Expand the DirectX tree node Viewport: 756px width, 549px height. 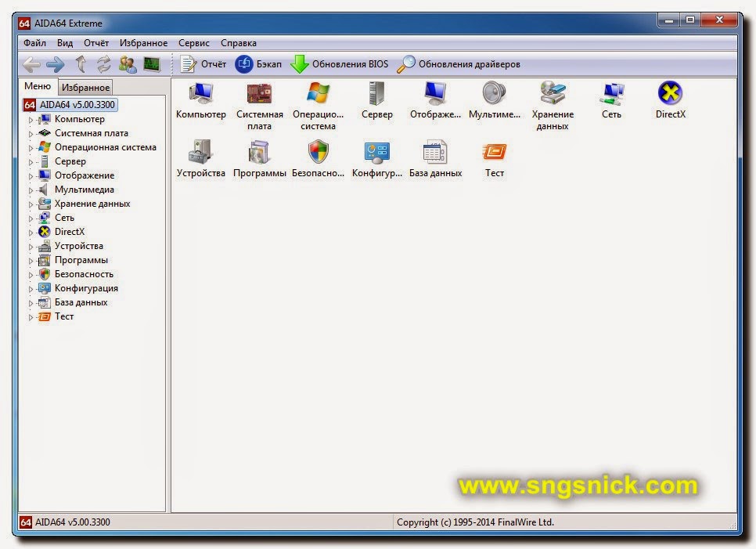click(31, 233)
